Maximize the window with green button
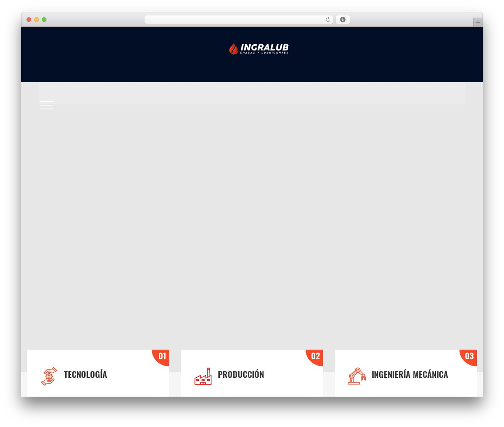Image resolution: width=504 pixels, height=427 pixels. pos(44,20)
